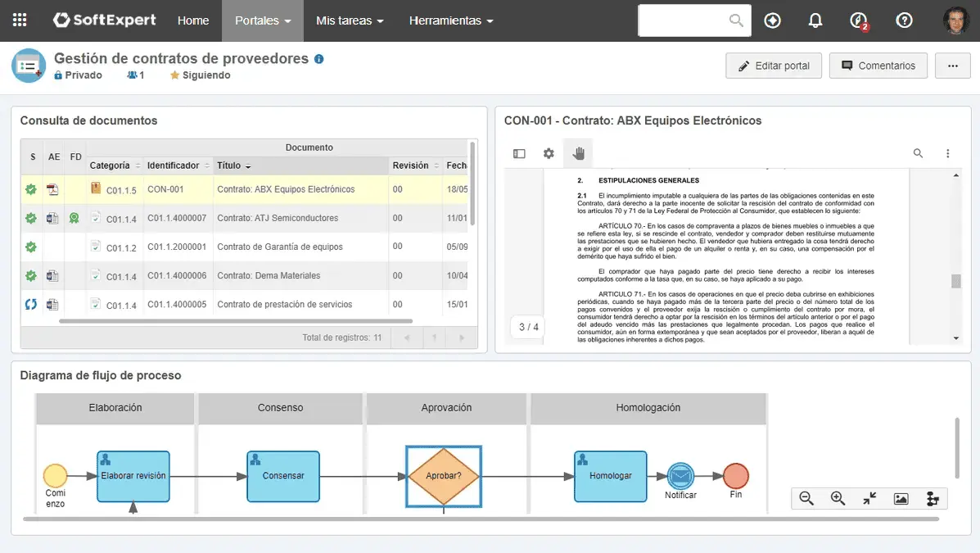Select the row Contrato de Garantía de equipos
This screenshot has height=553, width=980.
click(x=244, y=247)
